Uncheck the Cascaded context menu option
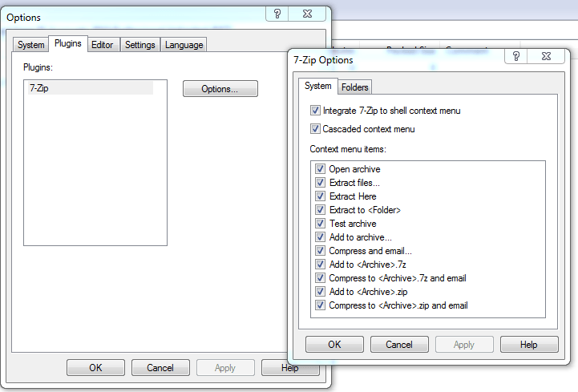The height and width of the screenshot is (392, 578). click(x=315, y=129)
